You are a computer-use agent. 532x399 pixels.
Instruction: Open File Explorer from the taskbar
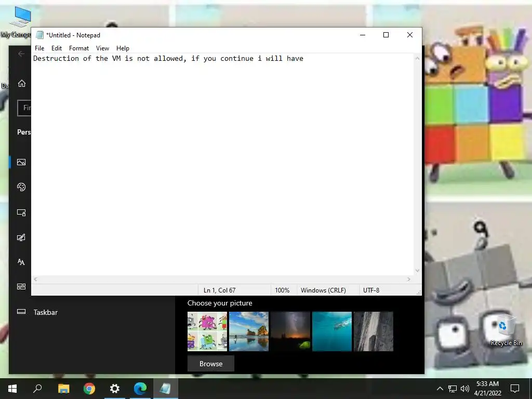[x=63, y=389]
